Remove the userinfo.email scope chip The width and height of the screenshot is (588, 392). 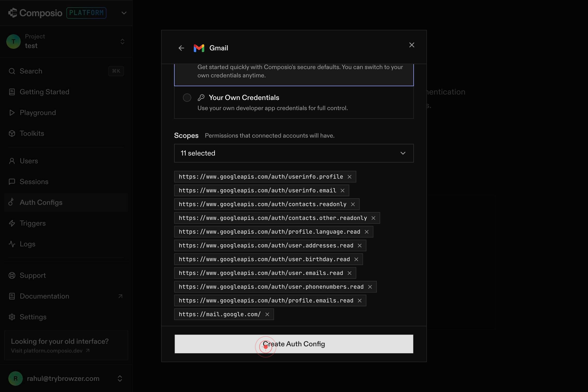tap(343, 191)
